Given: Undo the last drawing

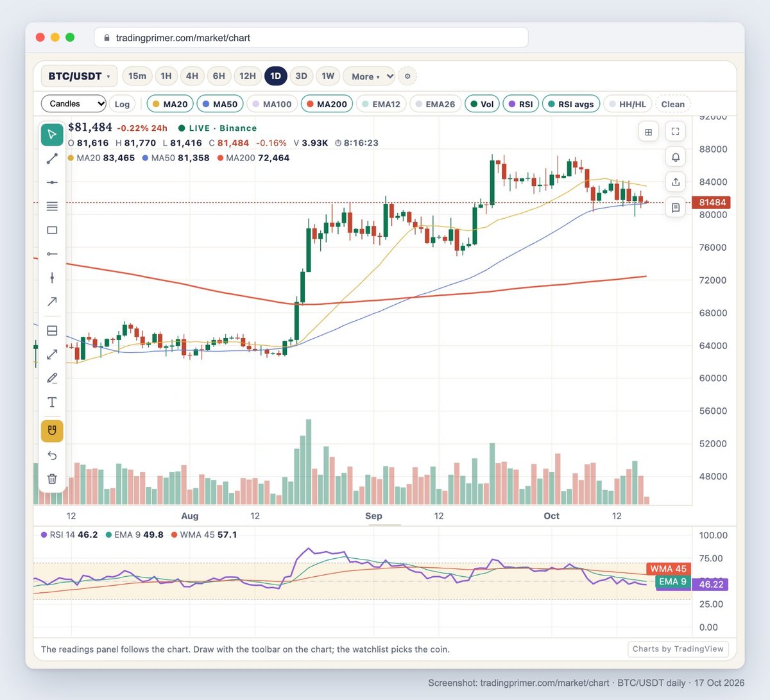Looking at the screenshot, I should [x=52, y=455].
